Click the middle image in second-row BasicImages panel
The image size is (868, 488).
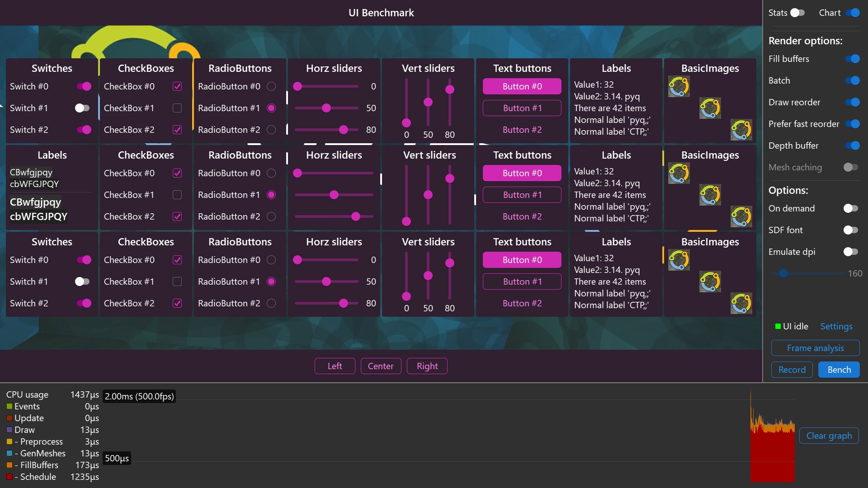pyautogui.click(x=710, y=195)
